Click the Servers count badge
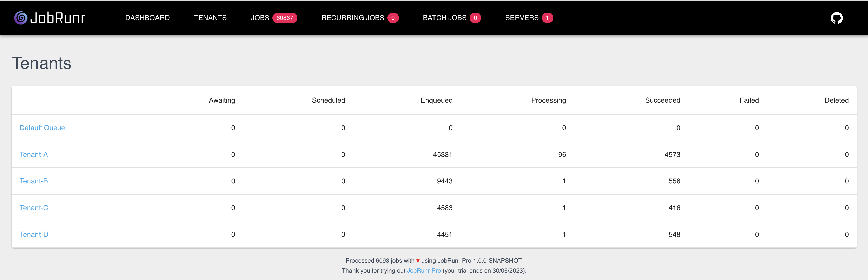 547,18
